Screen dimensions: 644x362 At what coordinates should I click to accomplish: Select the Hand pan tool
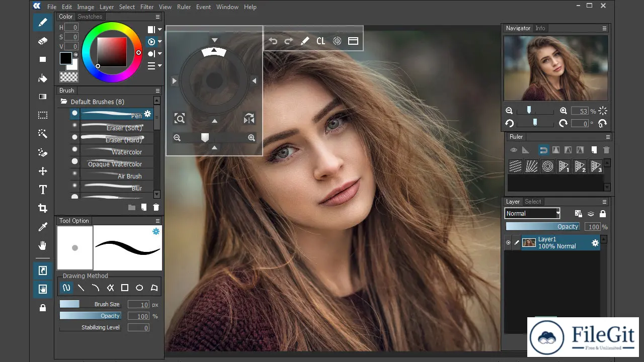click(43, 245)
